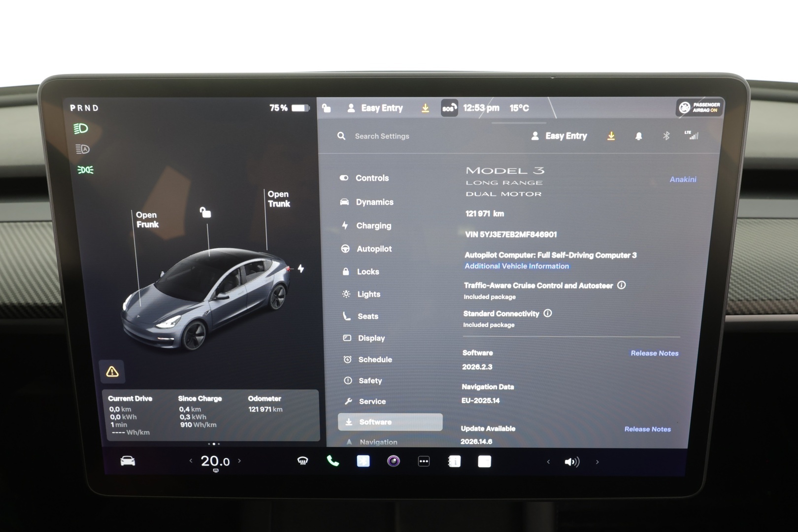The image size is (798, 532).
Task: Open Easy Entry profile in settings header
Action: tap(559, 136)
